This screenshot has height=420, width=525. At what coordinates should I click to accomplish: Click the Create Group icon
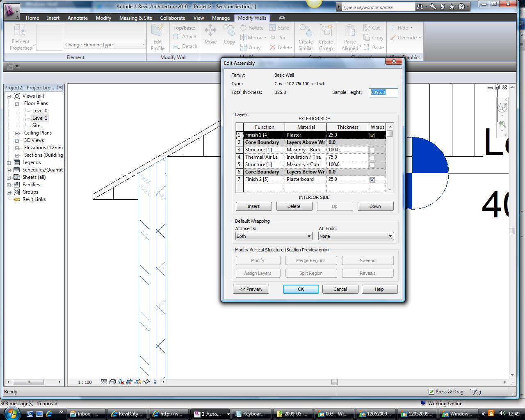[x=326, y=31]
